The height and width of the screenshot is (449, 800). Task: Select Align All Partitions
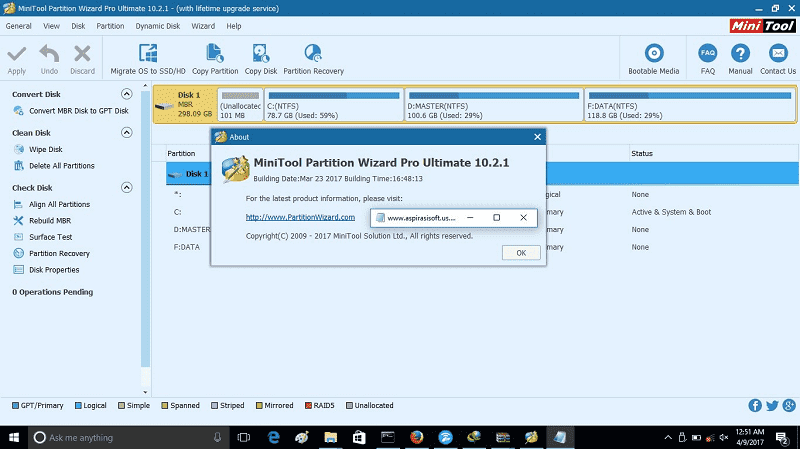coord(59,204)
